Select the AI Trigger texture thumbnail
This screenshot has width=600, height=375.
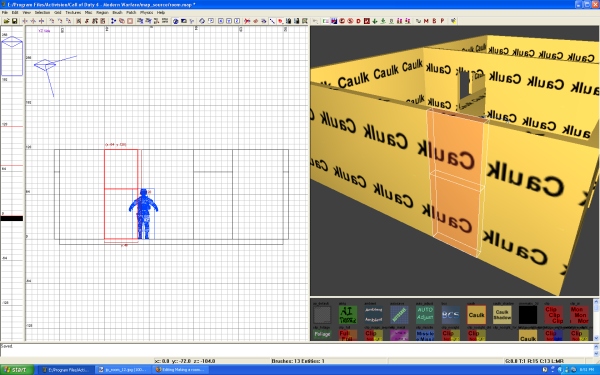(348, 315)
